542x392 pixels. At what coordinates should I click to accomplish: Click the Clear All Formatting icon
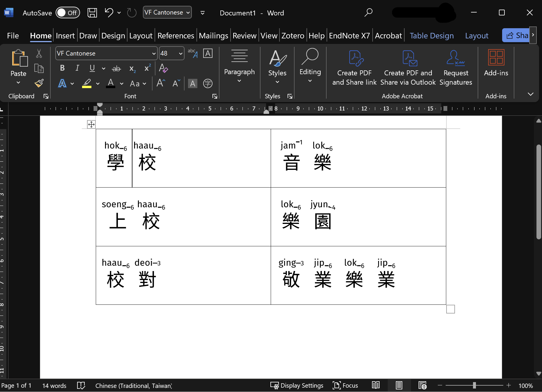coord(163,68)
